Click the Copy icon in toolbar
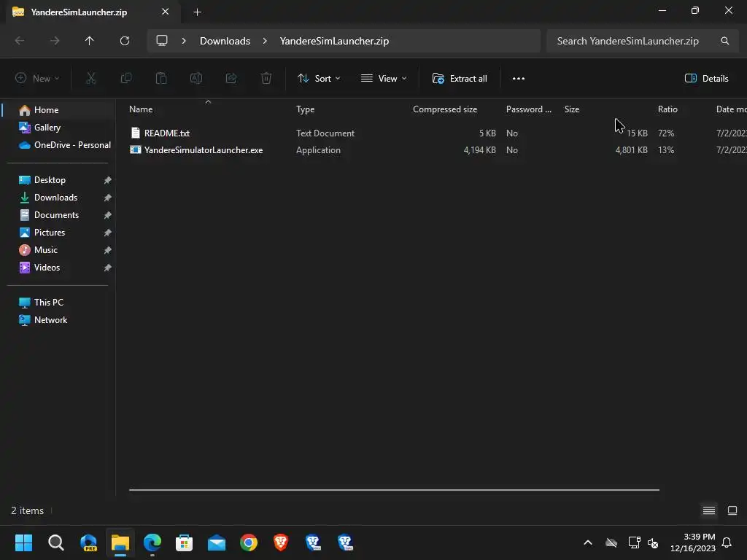Viewport: 747px width, 560px height. pyautogui.click(x=126, y=78)
